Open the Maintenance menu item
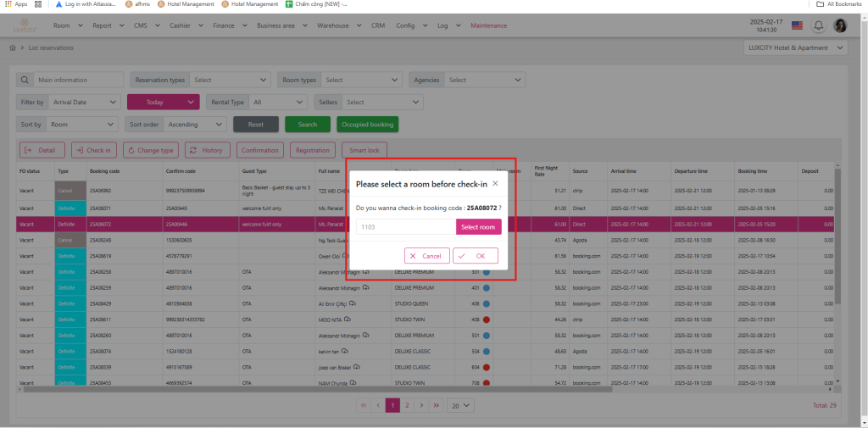This screenshot has width=868, height=428. pos(488,25)
